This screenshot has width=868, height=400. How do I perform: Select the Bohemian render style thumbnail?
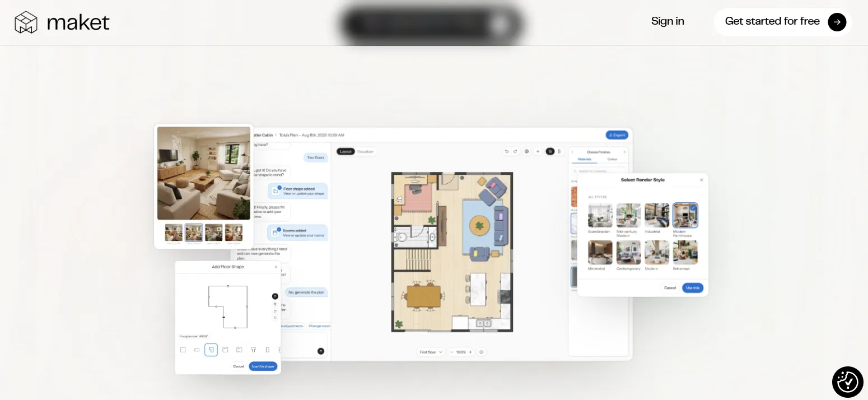[x=685, y=252]
